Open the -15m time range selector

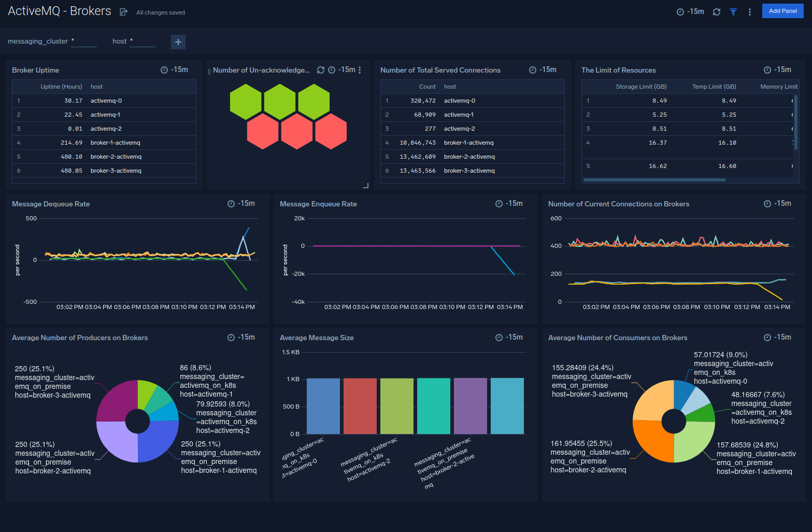pyautogui.click(x=690, y=11)
